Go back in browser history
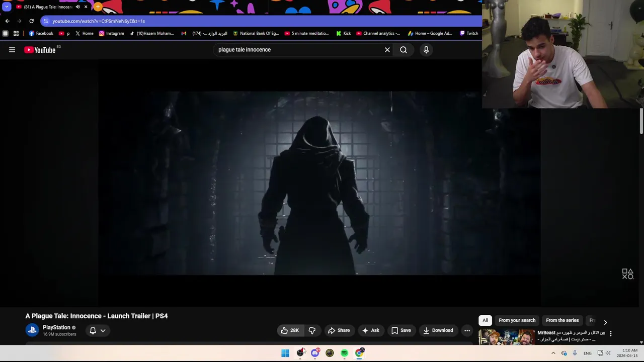644x362 pixels. pyautogui.click(x=7, y=21)
